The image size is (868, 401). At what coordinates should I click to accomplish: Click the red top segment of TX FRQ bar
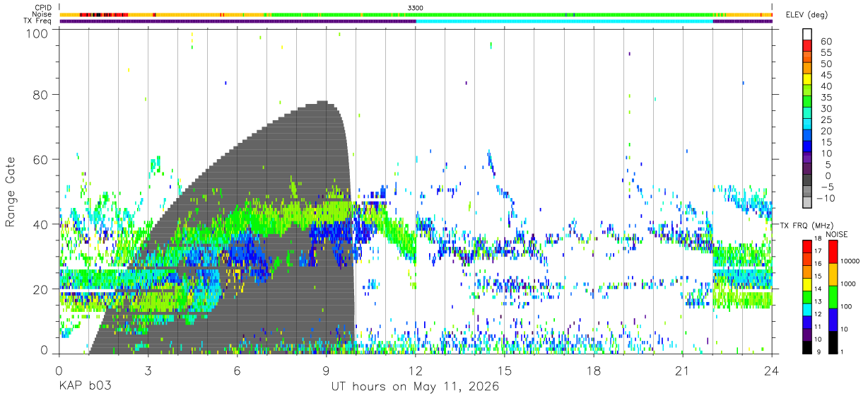click(x=807, y=246)
